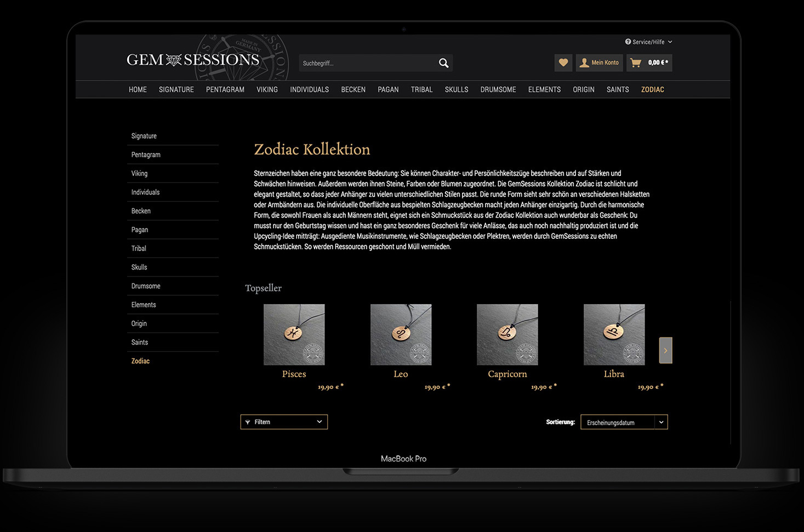Open the SKULLS navigation menu item

(456, 89)
